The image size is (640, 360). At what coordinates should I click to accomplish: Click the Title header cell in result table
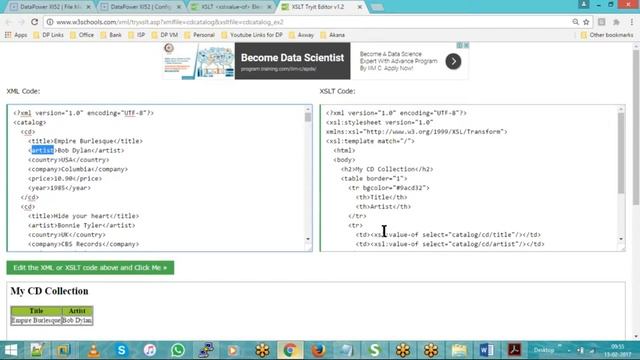(36, 311)
